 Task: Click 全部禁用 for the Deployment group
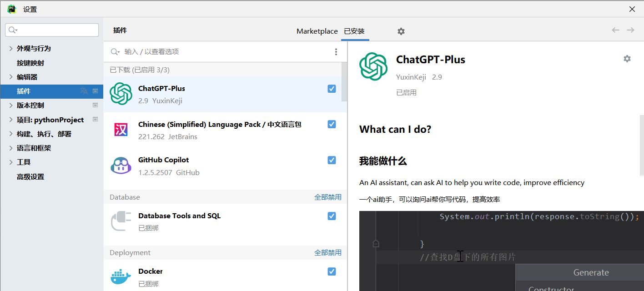328,252
